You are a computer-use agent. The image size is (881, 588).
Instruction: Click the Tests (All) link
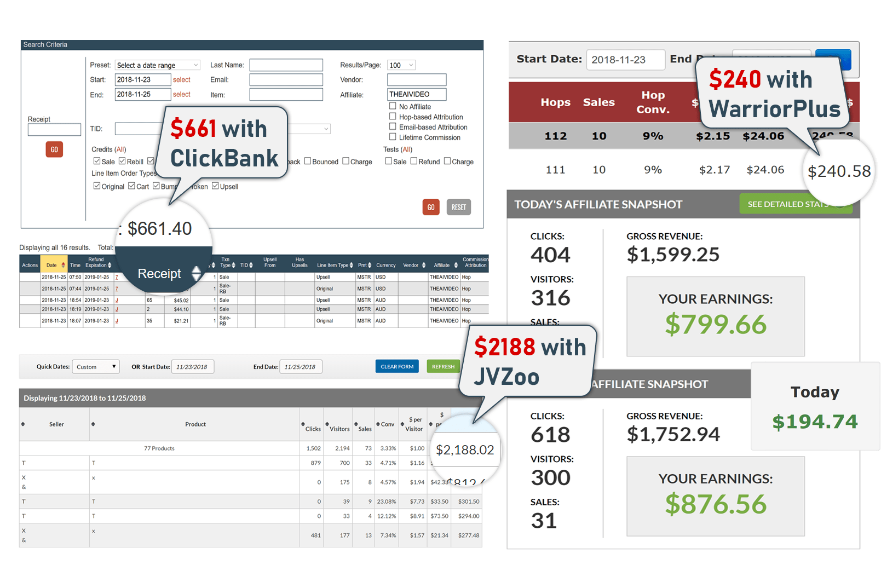407,149
